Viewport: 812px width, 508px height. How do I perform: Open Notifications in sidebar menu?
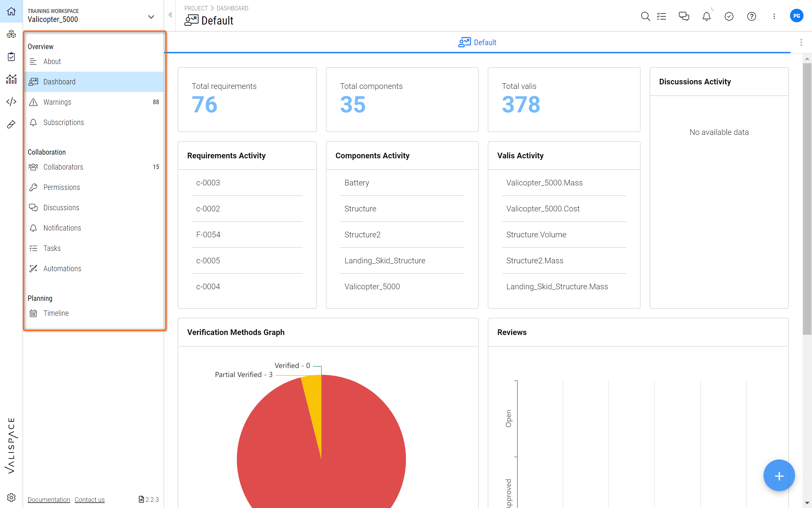point(94,228)
